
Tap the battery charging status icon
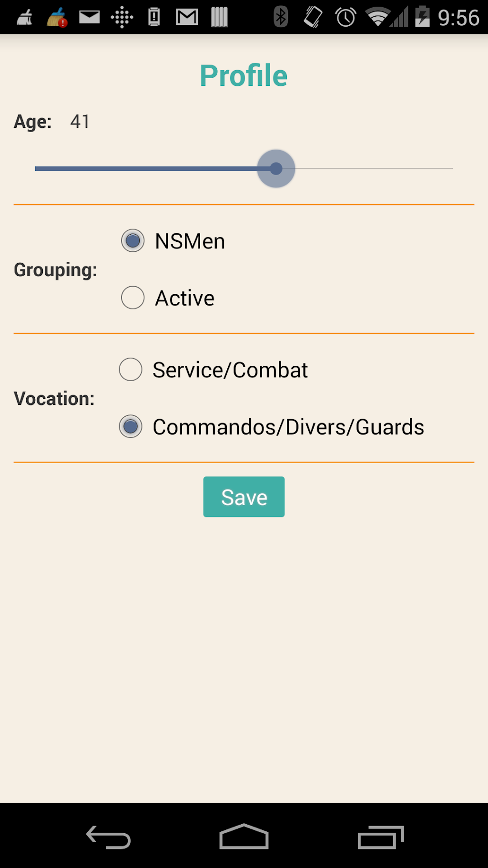point(422,17)
